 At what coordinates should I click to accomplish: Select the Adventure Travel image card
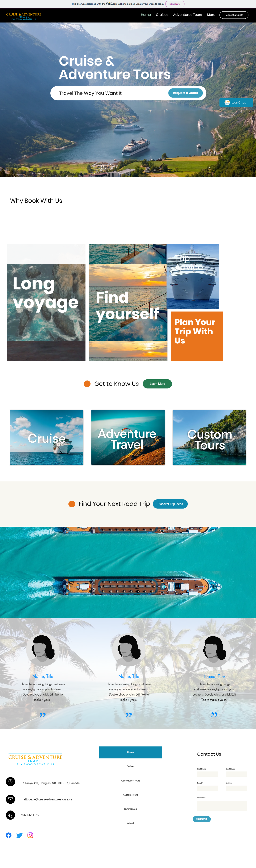pyautogui.click(x=128, y=437)
